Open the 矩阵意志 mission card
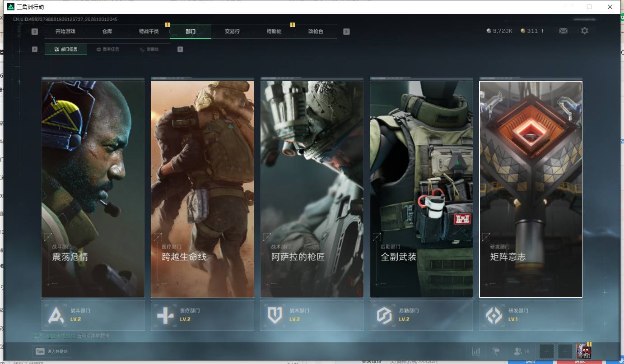 click(531, 189)
